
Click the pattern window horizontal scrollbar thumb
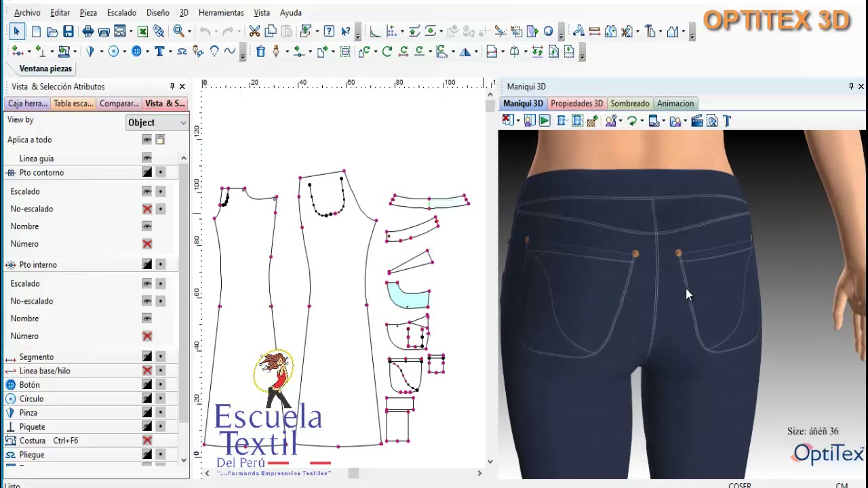coord(353,473)
